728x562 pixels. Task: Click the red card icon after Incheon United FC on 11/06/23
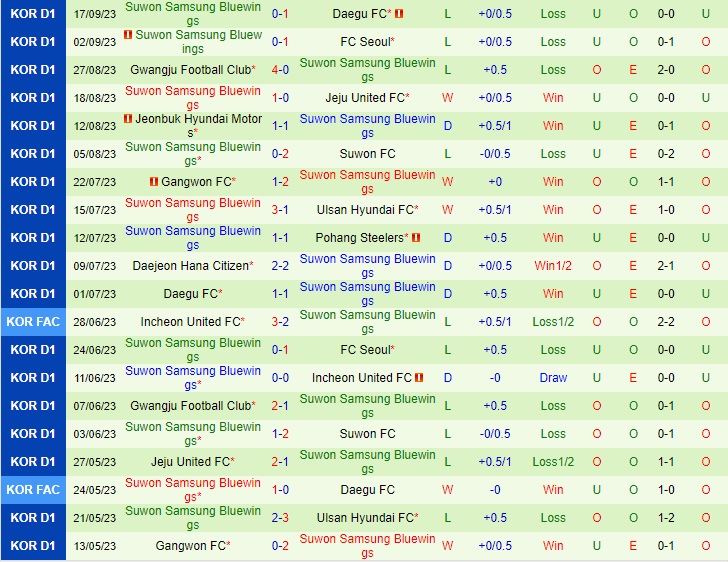pos(419,378)
